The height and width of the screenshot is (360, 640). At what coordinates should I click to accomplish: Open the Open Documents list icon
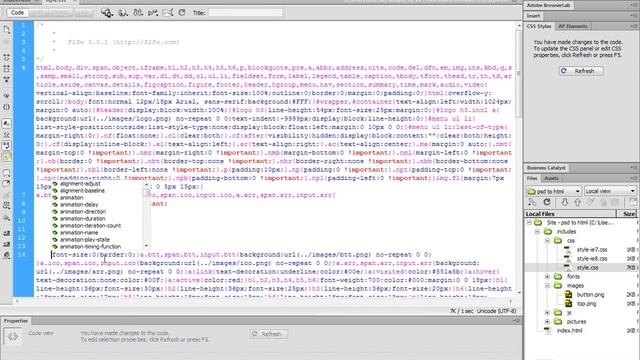click(x=7, y=29)
